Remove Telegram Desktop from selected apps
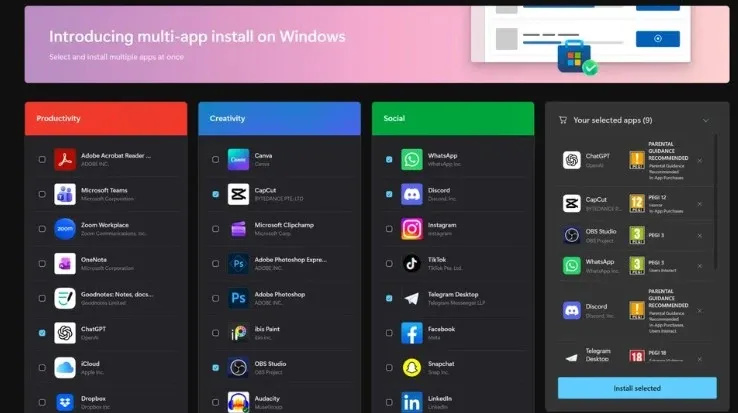This screenshot has height=413, width=738. 700,359
